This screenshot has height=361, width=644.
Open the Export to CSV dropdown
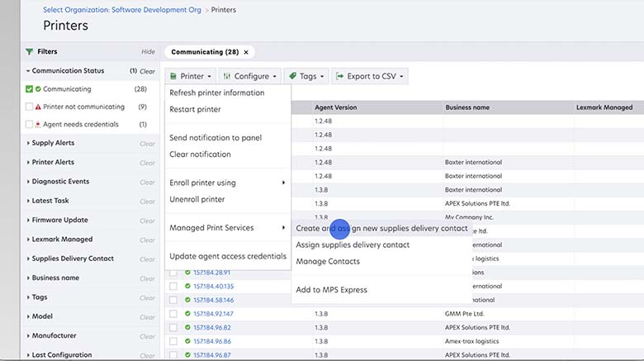[x=369, y=76]
